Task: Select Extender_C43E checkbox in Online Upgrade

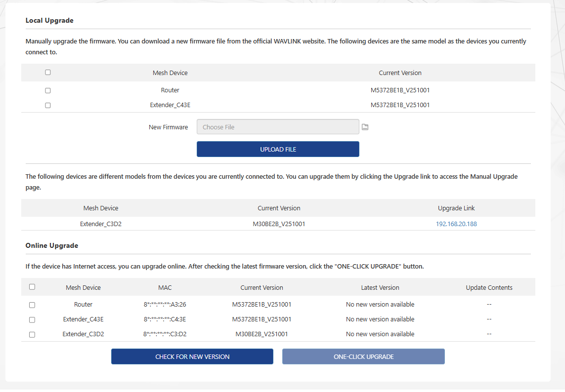Action: (32, 320)
